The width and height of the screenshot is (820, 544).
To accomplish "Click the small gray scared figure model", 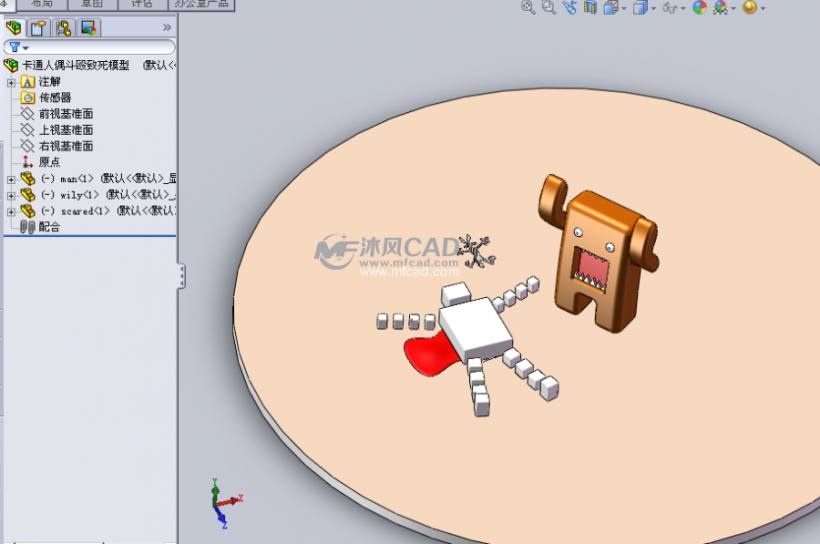I will (x=477, y=251).
